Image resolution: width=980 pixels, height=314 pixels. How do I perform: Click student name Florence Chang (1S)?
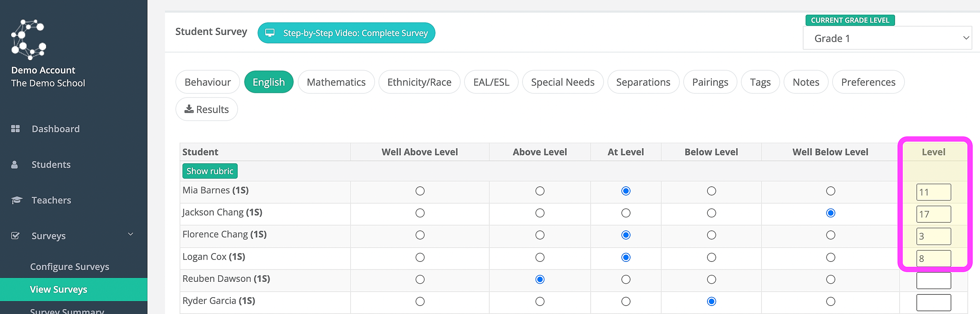tap(224, 234)
